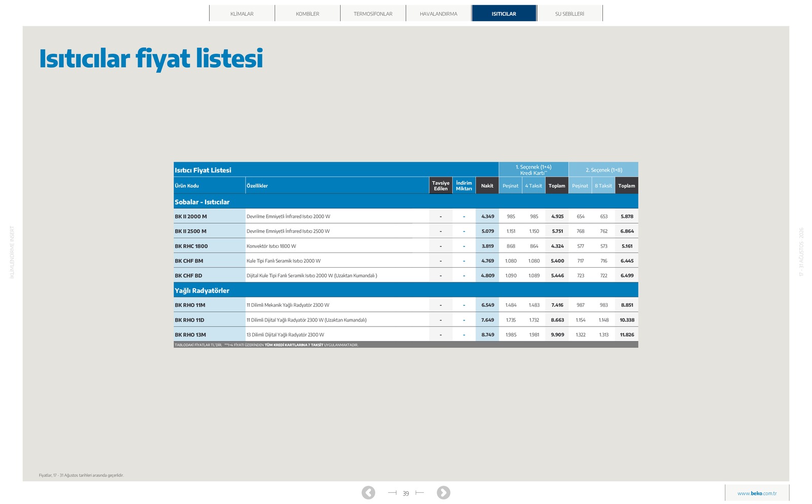Open the HAVALANDIRMA tab

438,14
